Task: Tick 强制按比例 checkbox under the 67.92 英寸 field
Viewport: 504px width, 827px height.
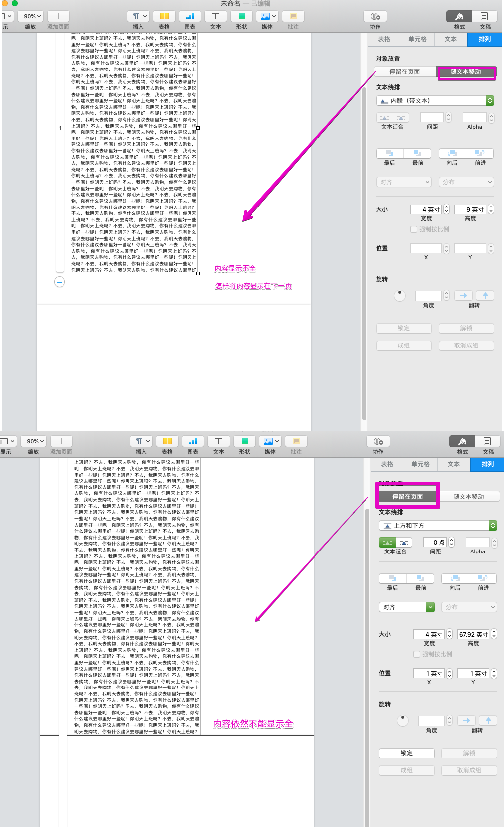Action: (417, 654)
